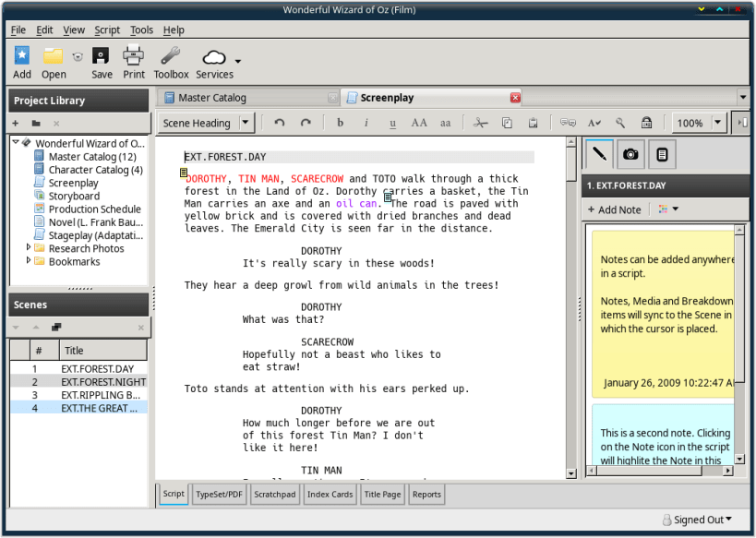Toggle underline formatting
Screen dimensions: 756x538
click(x=392, y=123)
